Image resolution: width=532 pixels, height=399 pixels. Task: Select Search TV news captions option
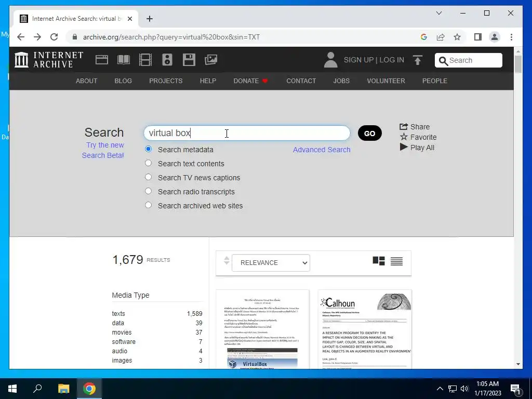[148, 177]
